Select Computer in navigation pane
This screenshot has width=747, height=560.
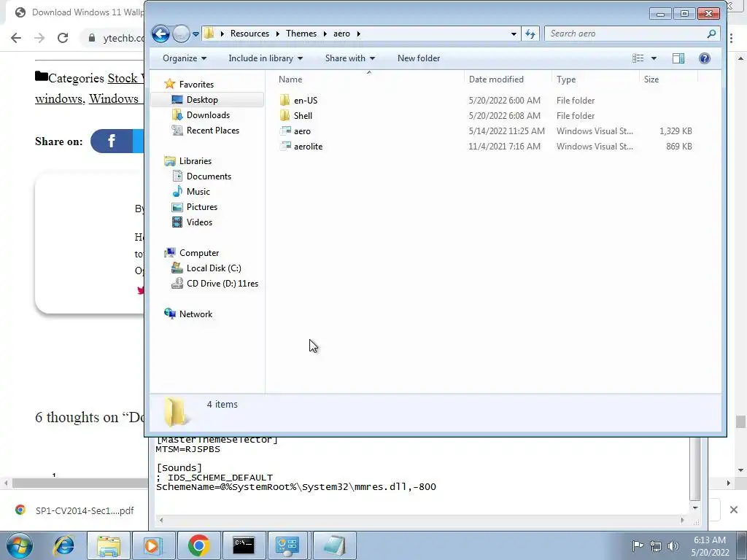coord(198,253)
